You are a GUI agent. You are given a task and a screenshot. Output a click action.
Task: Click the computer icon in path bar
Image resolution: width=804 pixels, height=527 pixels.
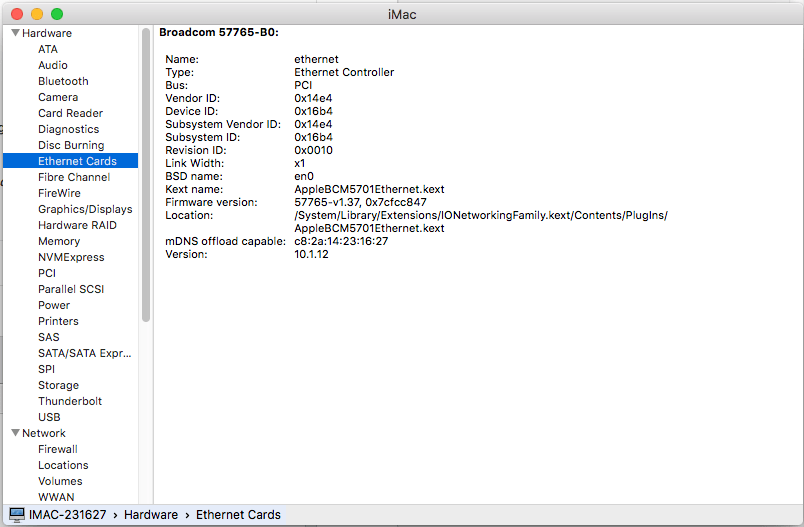[17, 515]
